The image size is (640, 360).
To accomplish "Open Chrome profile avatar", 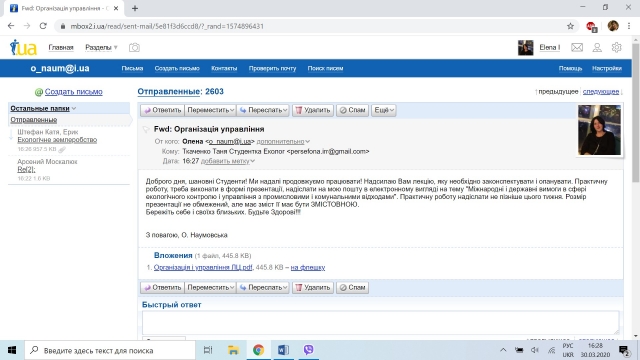I will [613, 26].
